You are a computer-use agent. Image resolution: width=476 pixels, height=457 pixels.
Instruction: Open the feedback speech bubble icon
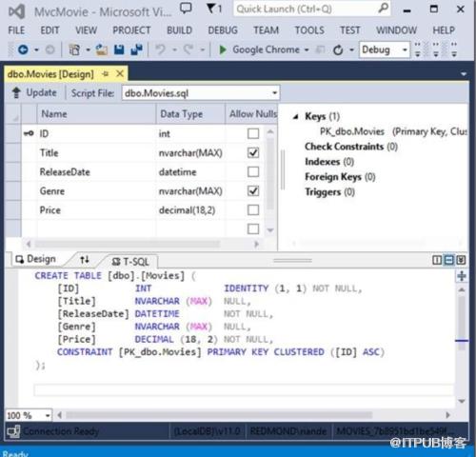coord(186,8)
